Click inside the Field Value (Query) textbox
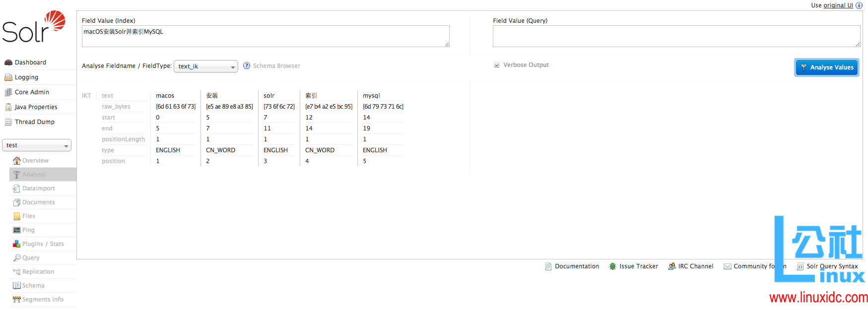Viewport: 868px width, 310px height. (676, 36)
